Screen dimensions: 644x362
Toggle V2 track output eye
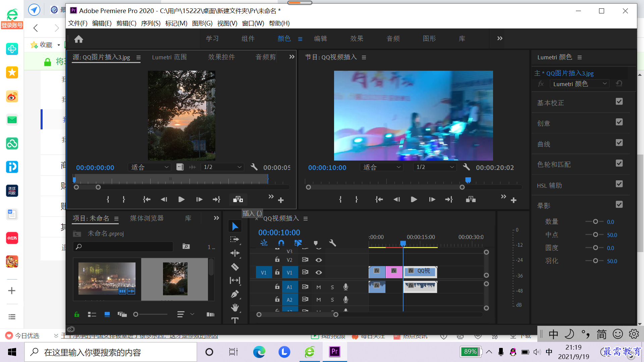(319, 260)
